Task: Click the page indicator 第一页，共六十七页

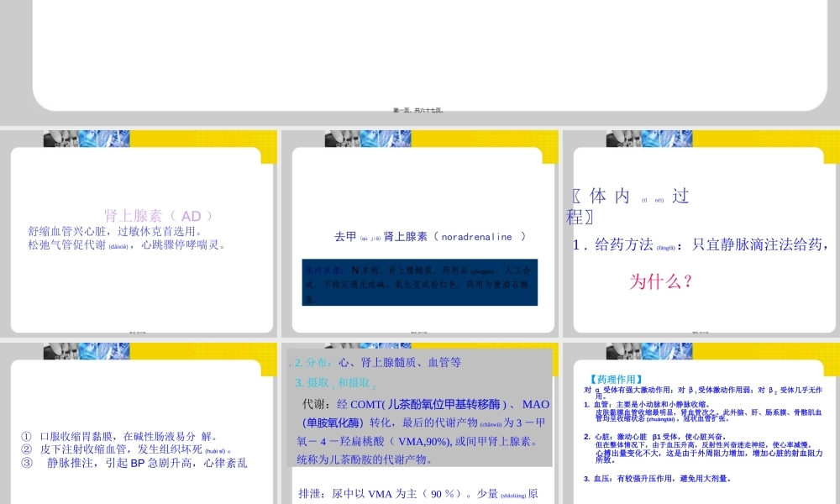Action: [420, 108]
